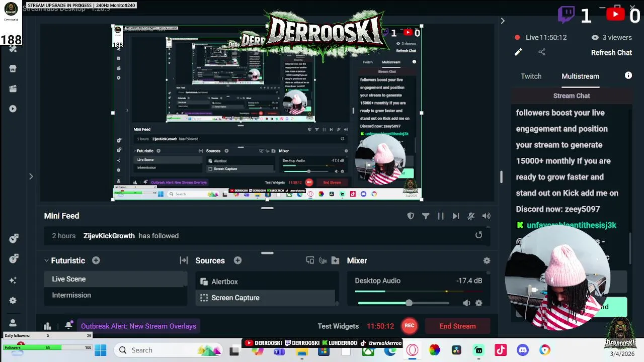Click the Desktop Audio level meter
Image resolution: width=644 pixels, height=362 pixels.
pyautogui.click(x=418, y=291)
